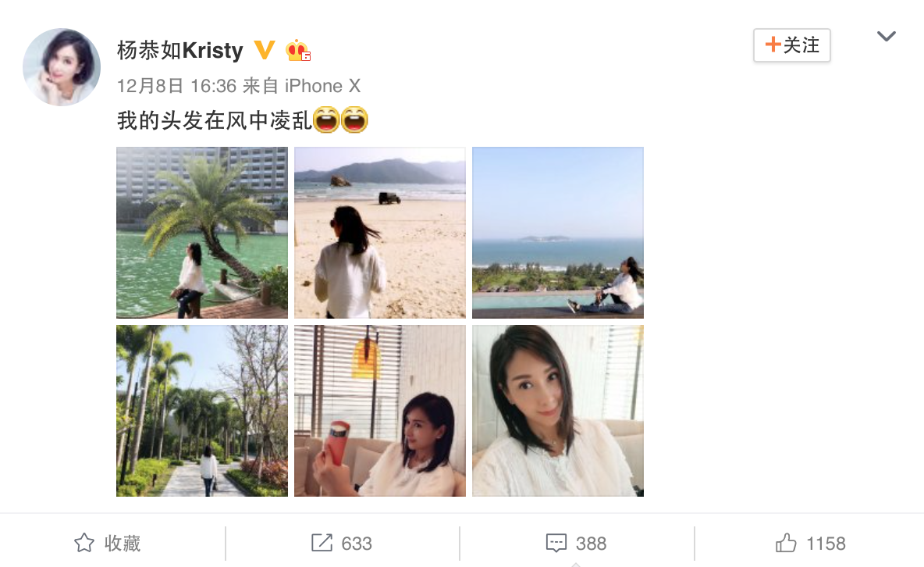Click the star favorite icon
This screenshot has height=567, width=924.
(84, 543)
